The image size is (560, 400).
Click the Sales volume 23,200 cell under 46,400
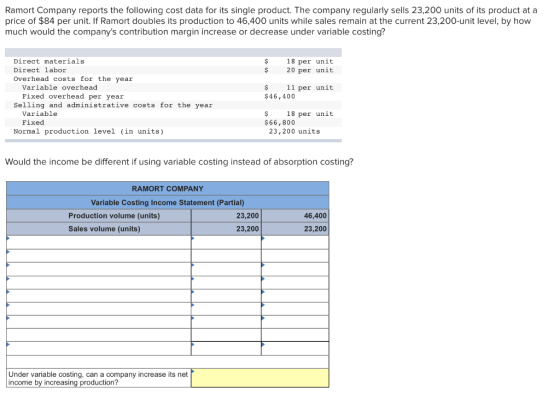(295, 229)
